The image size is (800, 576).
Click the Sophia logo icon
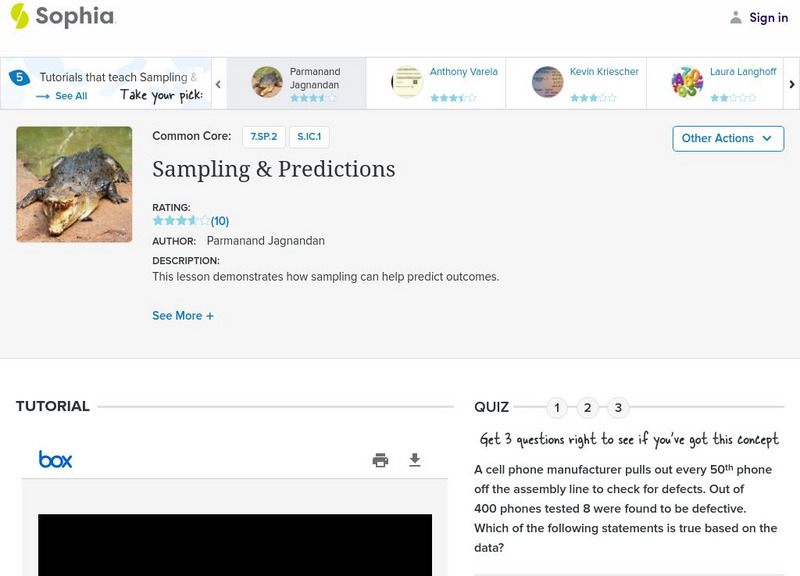(x=20, y=16)
